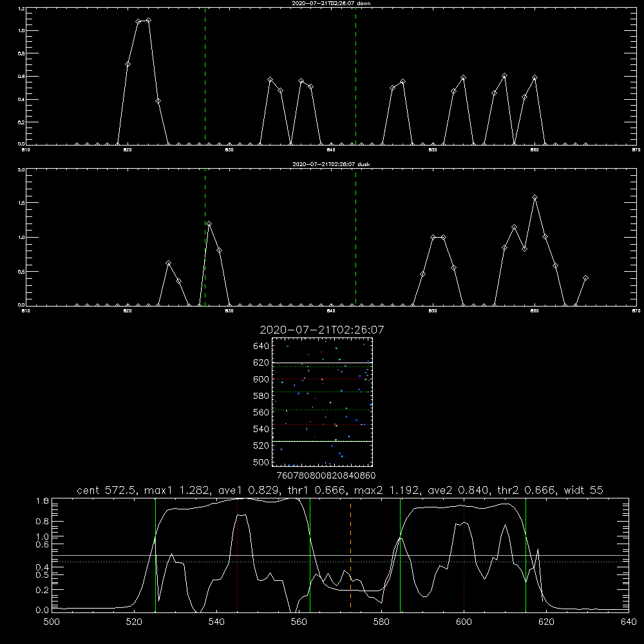Select the 'max1 1.282' value
The image size is (644, 644).
click(x=178, y=490)
